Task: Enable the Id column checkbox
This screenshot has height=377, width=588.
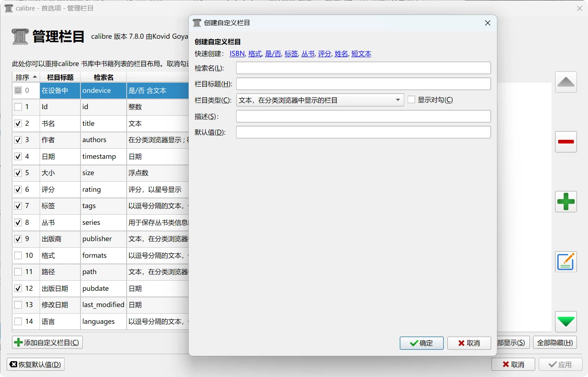Action: pos(18,107)
